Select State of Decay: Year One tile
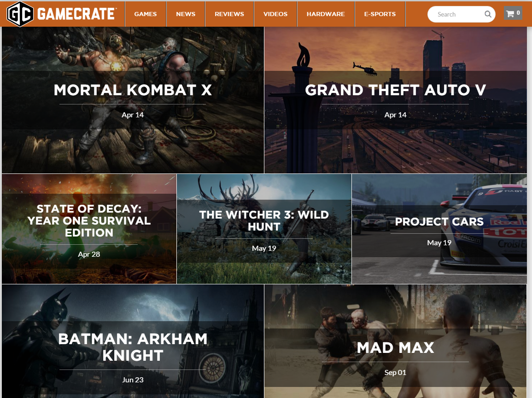Image resolution: width=532 pixels, height=398 pixels. tap(89, 229)
